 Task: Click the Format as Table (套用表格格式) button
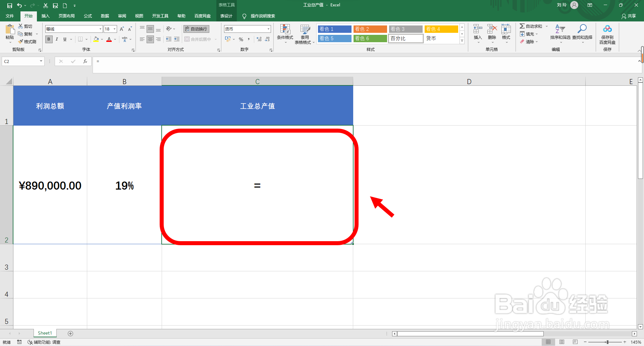(305, 34)
